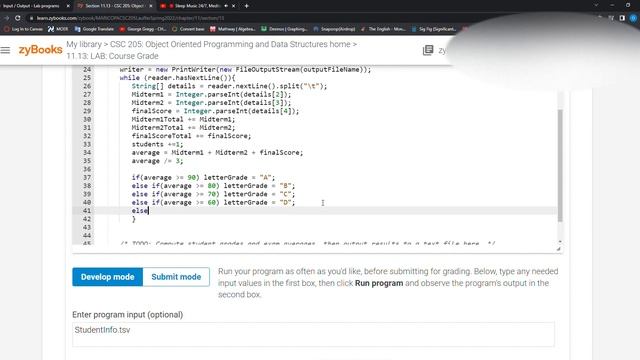Open CSC 205 course home breadcrumb
The image size is (640, 360).
pos(230,44)
